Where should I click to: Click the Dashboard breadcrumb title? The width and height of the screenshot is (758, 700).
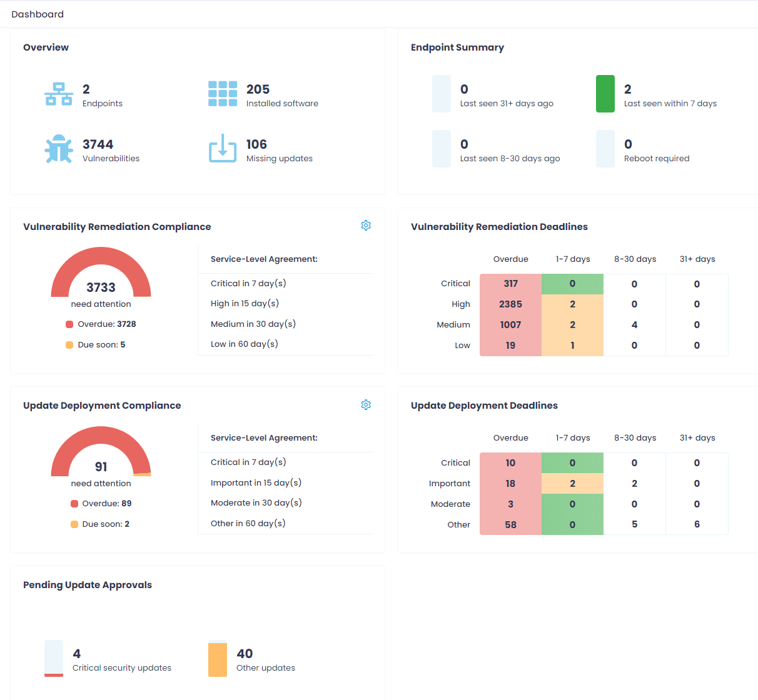(38, 14)
